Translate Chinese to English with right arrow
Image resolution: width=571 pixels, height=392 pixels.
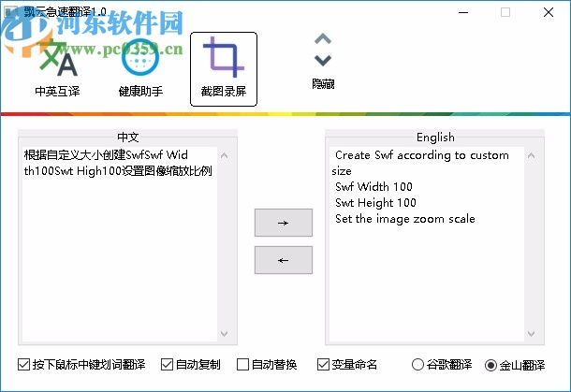pyautogui.click(x=284, y=223)
